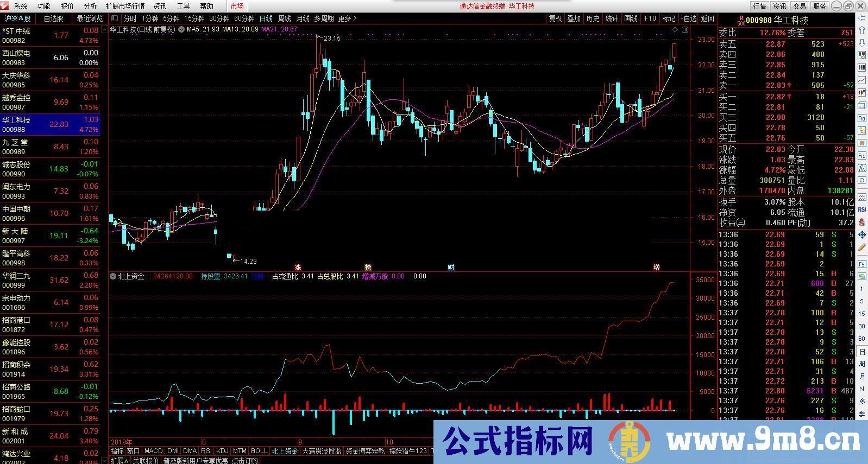Expand the 扩展 menu at bottom left
The width and height of the screenshot is (868, 464).
[119, 460]
